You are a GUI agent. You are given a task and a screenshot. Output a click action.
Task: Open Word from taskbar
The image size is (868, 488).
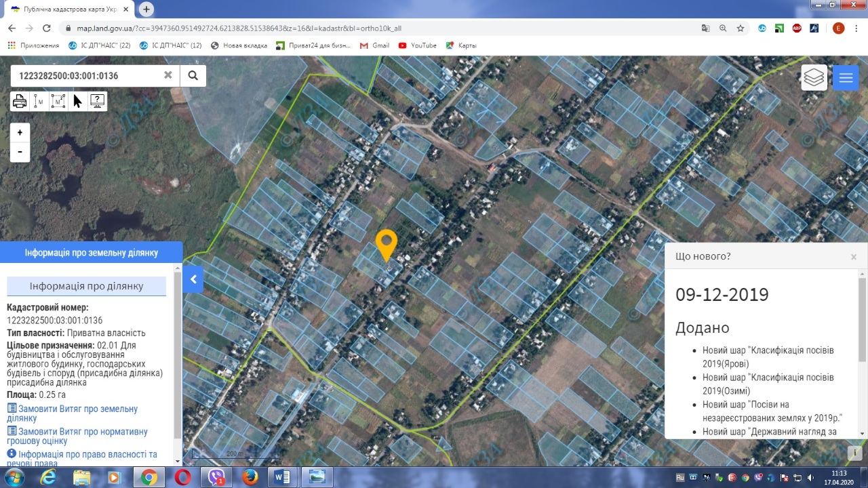coord(283,477)
